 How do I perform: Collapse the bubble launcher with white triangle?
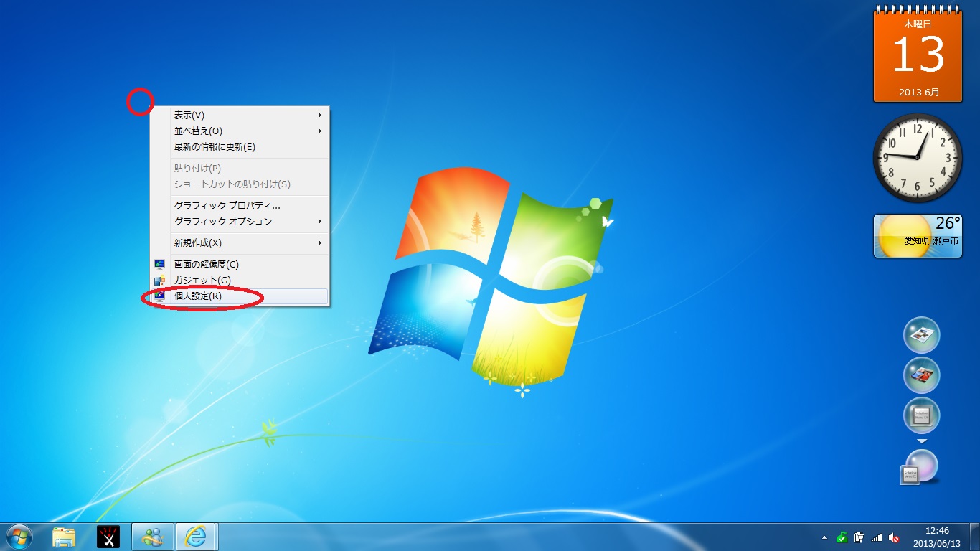[922, 441]
